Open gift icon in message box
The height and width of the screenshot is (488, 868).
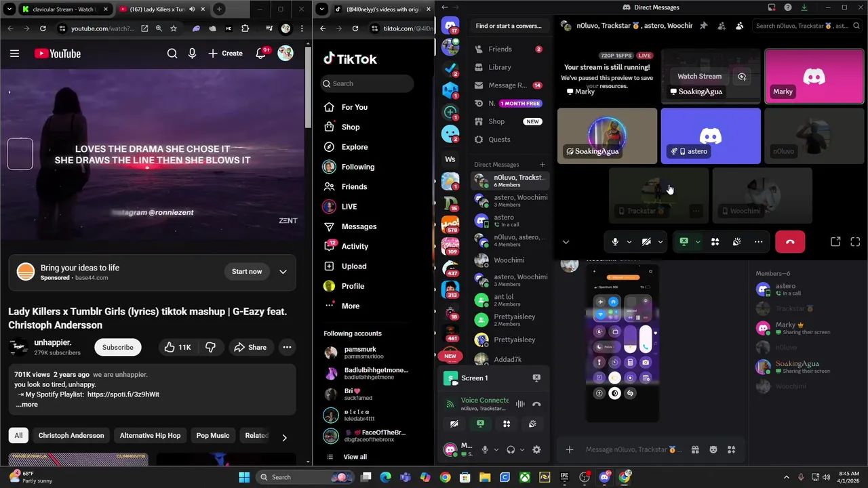click(x=695, y=449)
